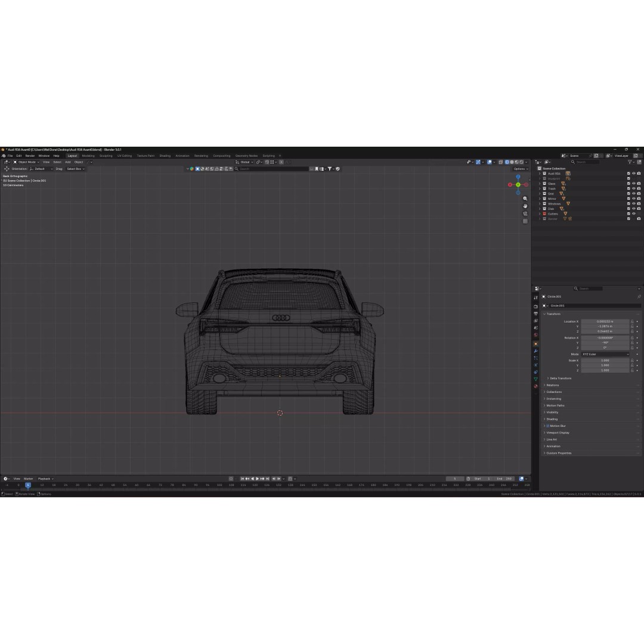
Task: Play the animation forward
Action: point(258,479)
